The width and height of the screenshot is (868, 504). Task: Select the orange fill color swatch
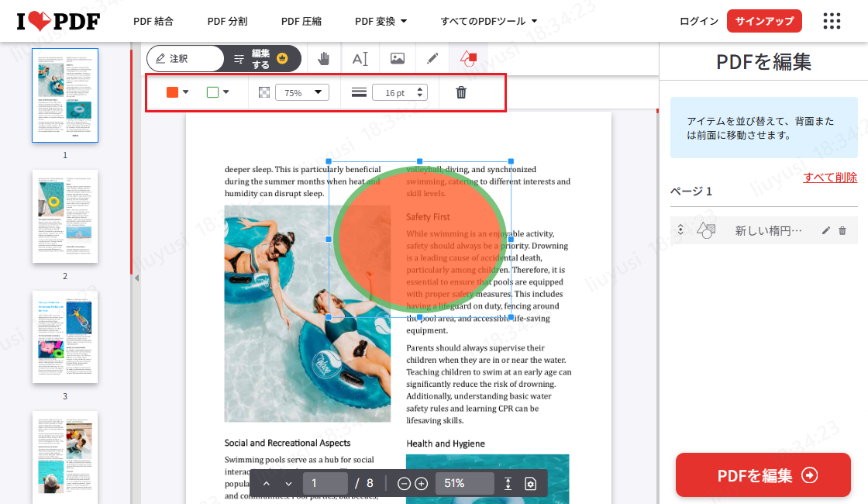pos(172,92)
